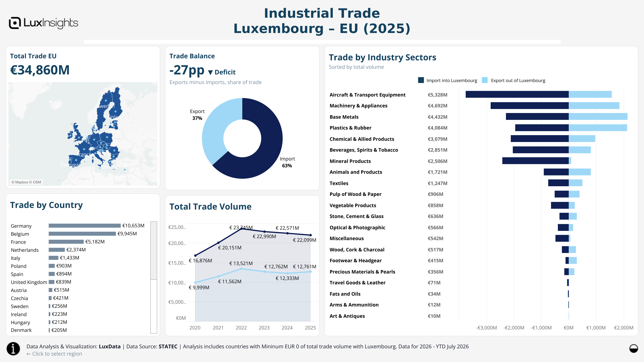Screen dimensions: 644x362
Task: Click the Plastics & Rubber sector label
Action: pos(351,128)
